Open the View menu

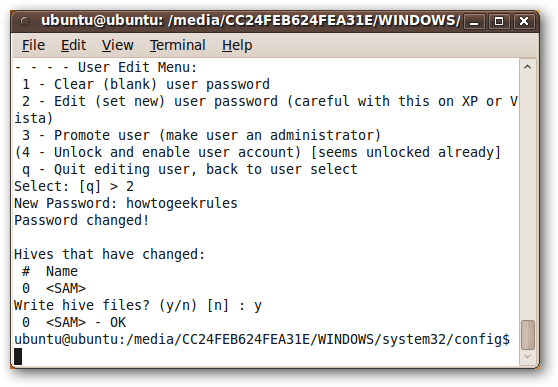click(117, 46)
